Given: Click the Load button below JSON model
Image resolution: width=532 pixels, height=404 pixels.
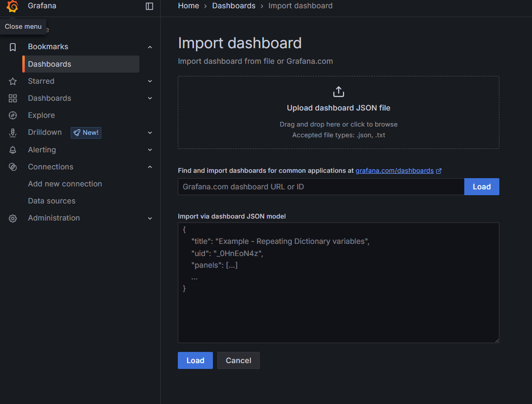Looking at the screenshot, I should 195,360.
